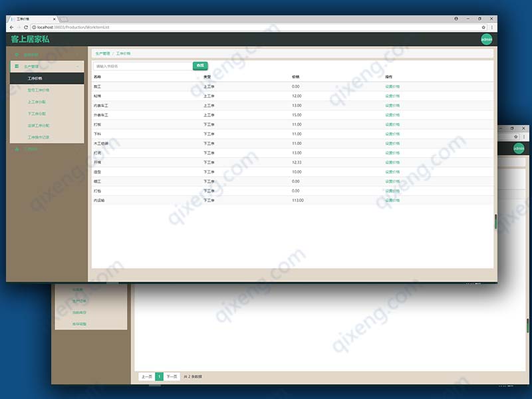The height and width of the screenshot is (399, 532).
Task: Reload the page with the refresh icon
Action: pos(26,27)
